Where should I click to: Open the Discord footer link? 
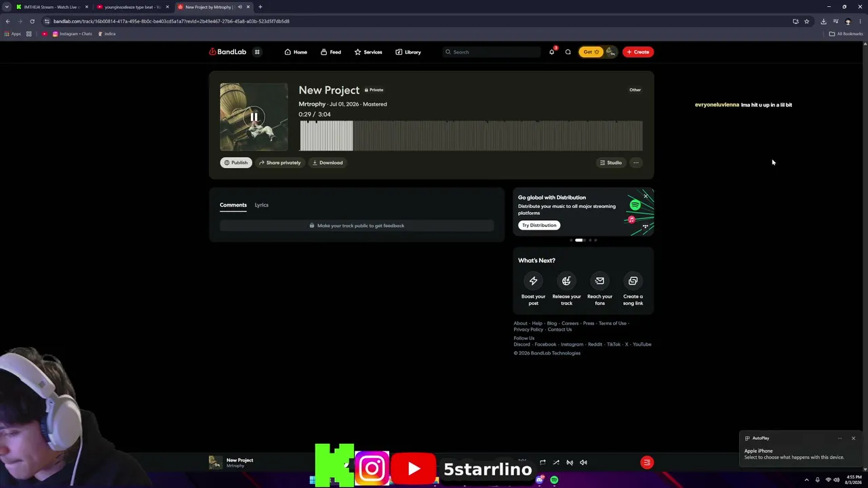coord(522,344)
